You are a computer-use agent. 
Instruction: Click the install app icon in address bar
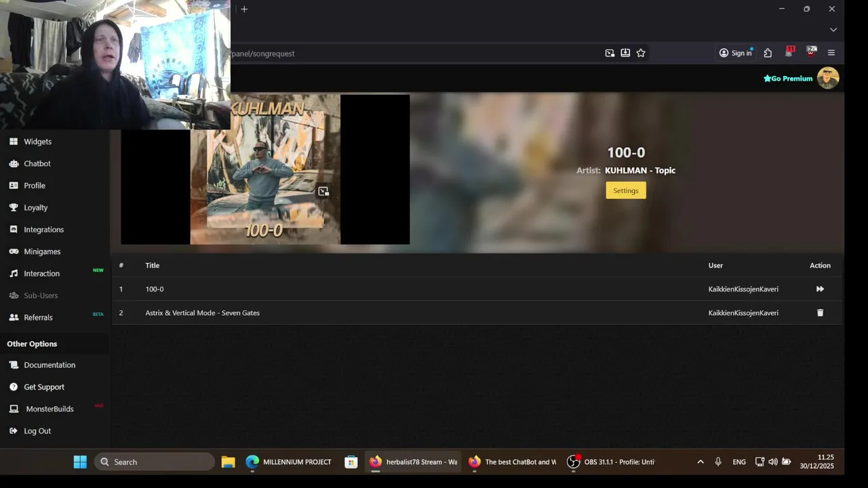625,53
